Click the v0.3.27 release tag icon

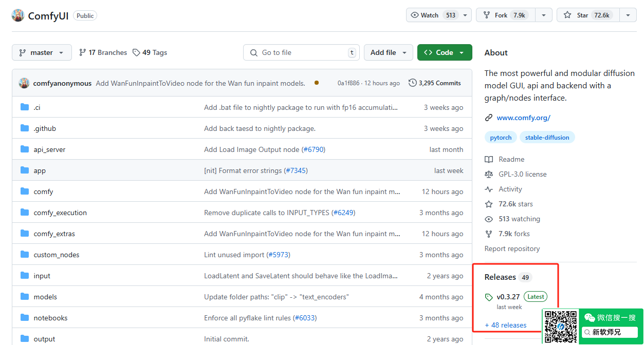tap(489, 297)
